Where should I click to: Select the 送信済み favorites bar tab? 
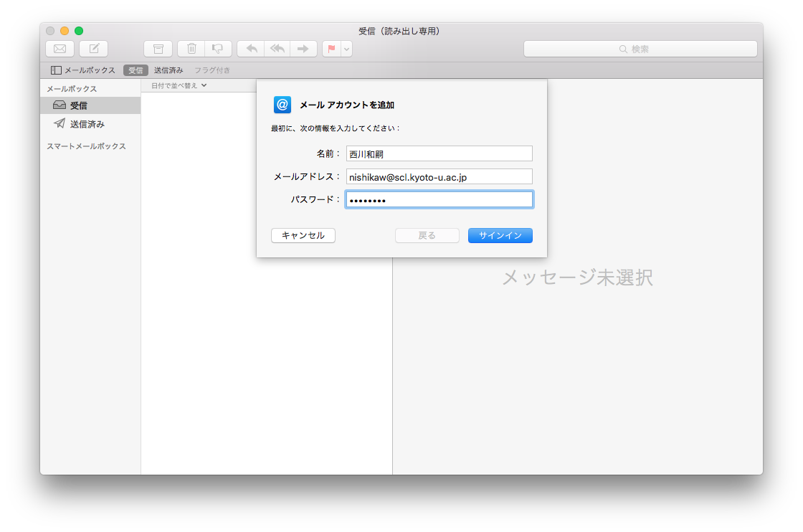coord(168,70)
